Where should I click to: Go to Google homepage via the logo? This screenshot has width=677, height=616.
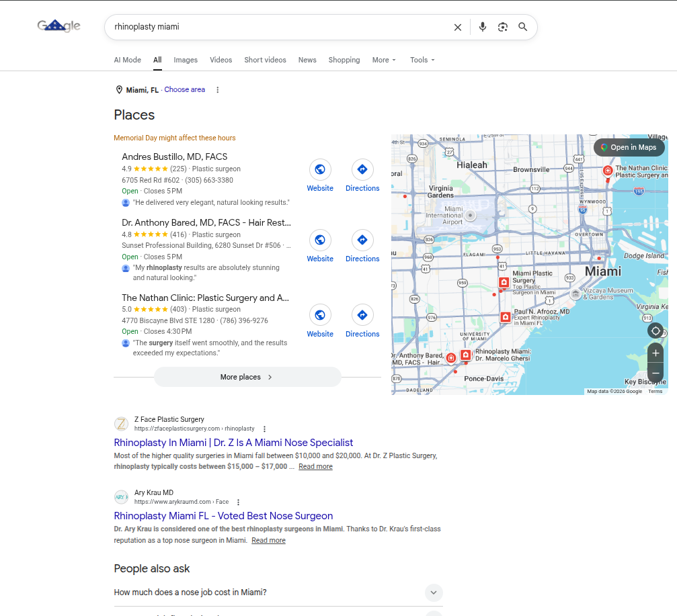pyautogui.click(x=58, y=26)
